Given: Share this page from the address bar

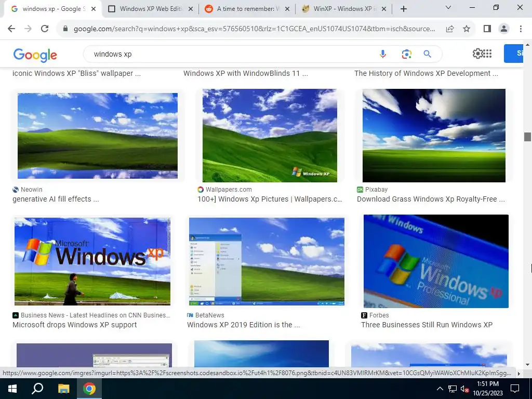Looking at the screenshot, I should 450,29.
